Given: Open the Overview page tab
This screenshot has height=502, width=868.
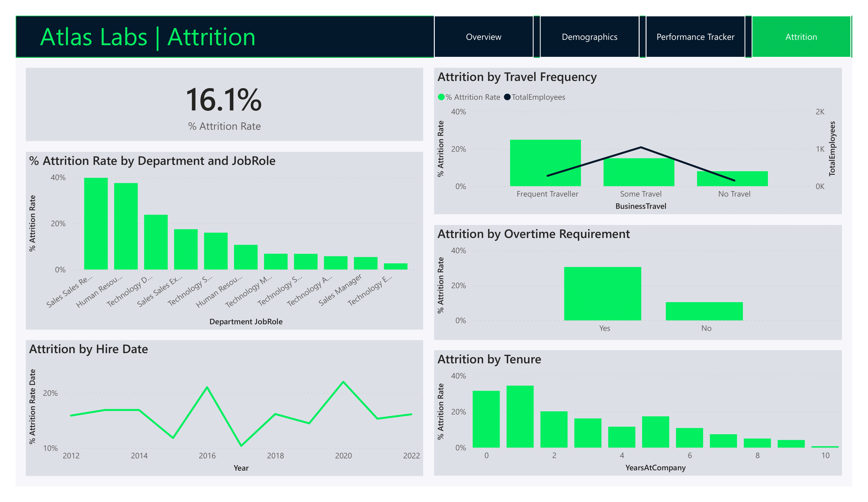Looking at the screenshot, I should coord(483,37).
